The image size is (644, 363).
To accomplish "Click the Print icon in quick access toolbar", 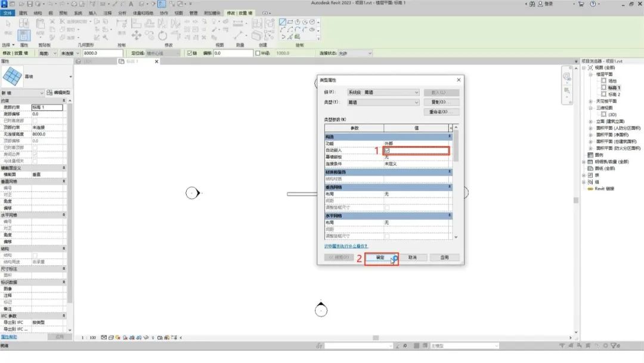I will point(74,4).
